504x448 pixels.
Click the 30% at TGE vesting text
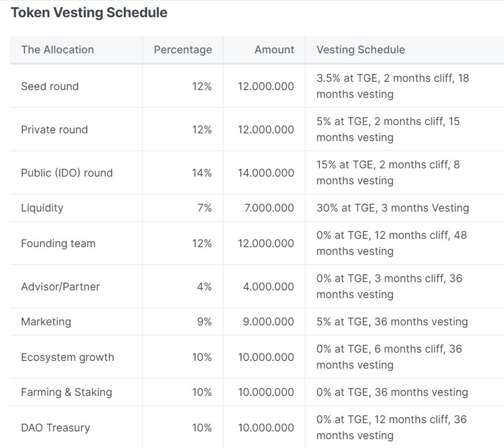tap(393, 208)
